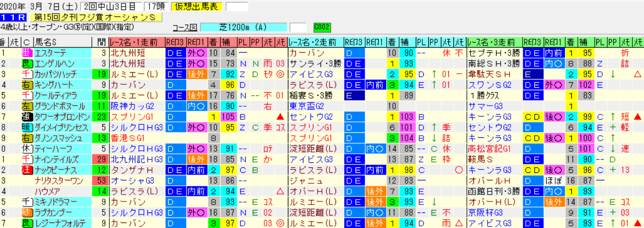
Task: Click the red interval 53 for ナリタスターワン
Action: tap(100, 181)
